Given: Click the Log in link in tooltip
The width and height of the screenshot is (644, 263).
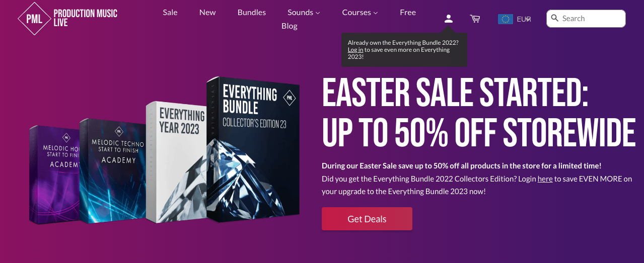Looking at the screenshot, I should [x=355, y=50].
